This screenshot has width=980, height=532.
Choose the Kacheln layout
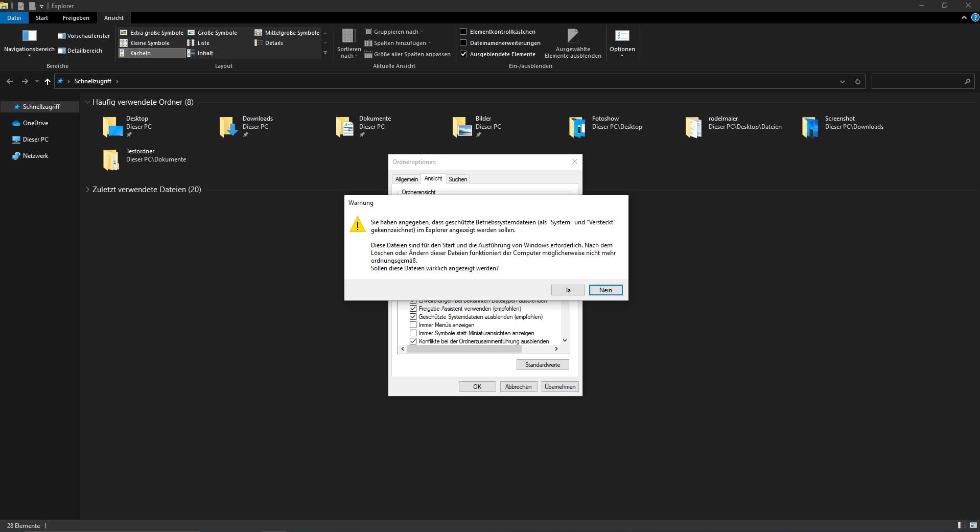[152, 53]
